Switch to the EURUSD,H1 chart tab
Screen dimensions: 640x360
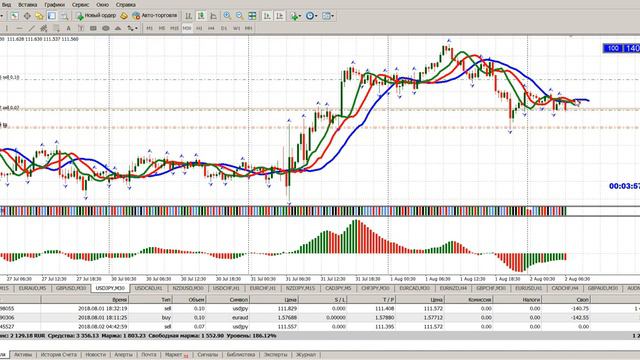529,288
